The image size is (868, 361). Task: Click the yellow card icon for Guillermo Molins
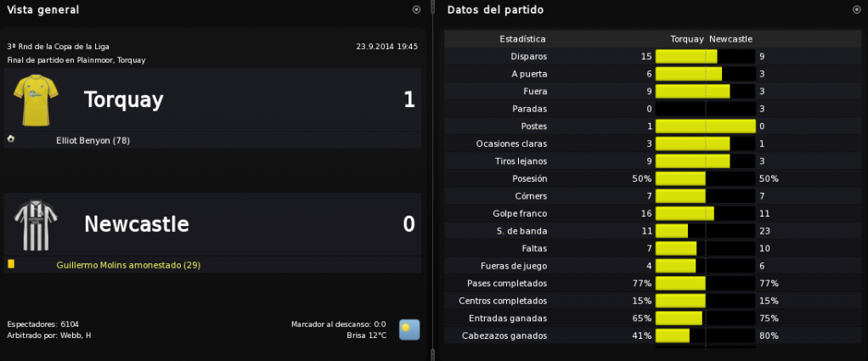tap(11, 264)
